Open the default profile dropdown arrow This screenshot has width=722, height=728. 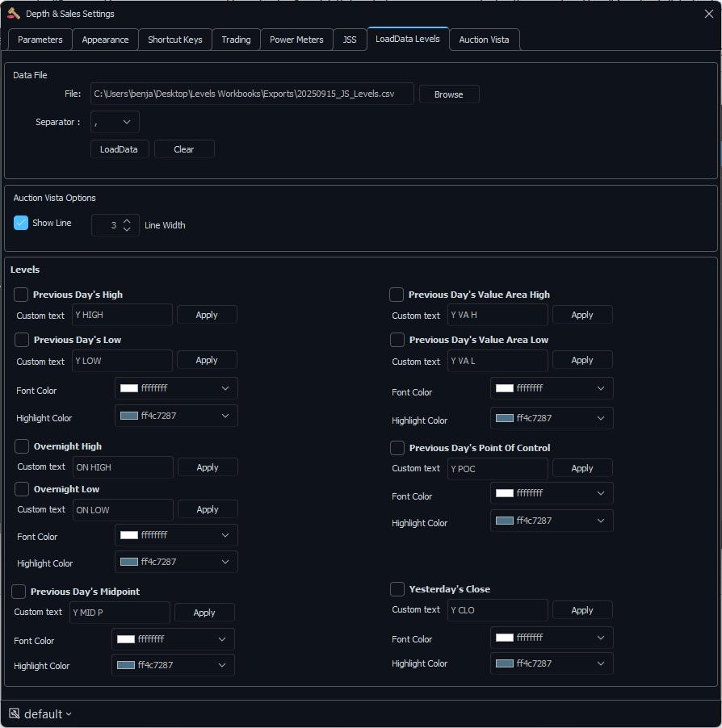(x=69, y=714)
